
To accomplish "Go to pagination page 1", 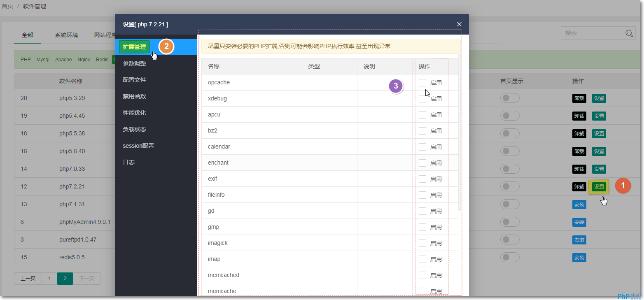I will [49, 279].
